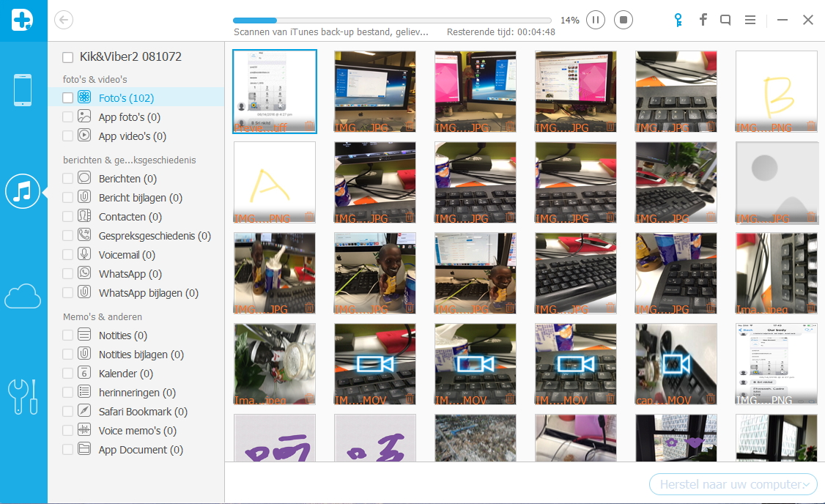
Task: Check the Foto's (102) checkbox
Action: tap(67, 98)
